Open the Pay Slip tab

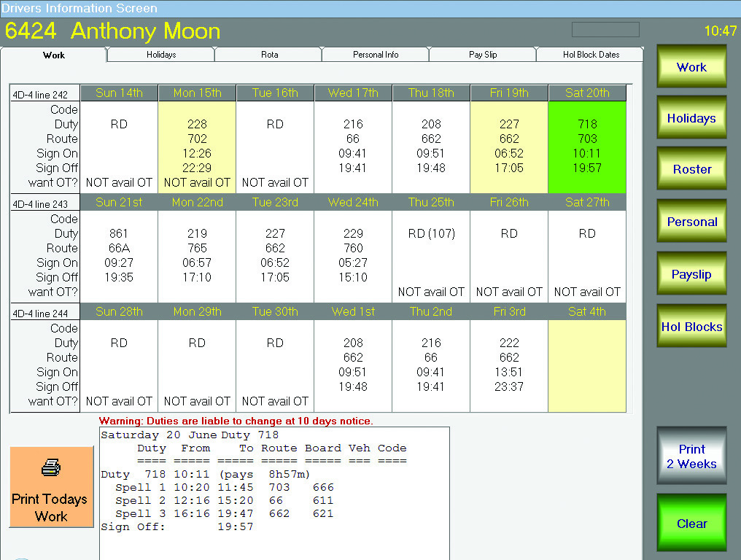point(483,55)
